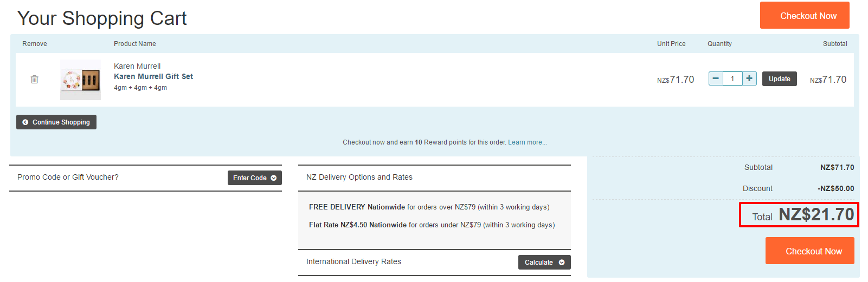Click the Quantity column header
This screenshot has height=282, width=868.
click(719, 44)
